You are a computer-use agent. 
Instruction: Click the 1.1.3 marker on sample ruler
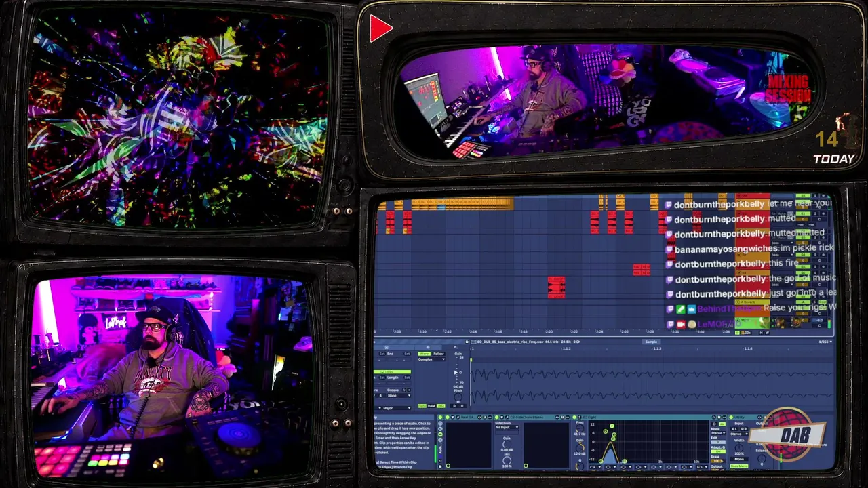click(657, 348)
